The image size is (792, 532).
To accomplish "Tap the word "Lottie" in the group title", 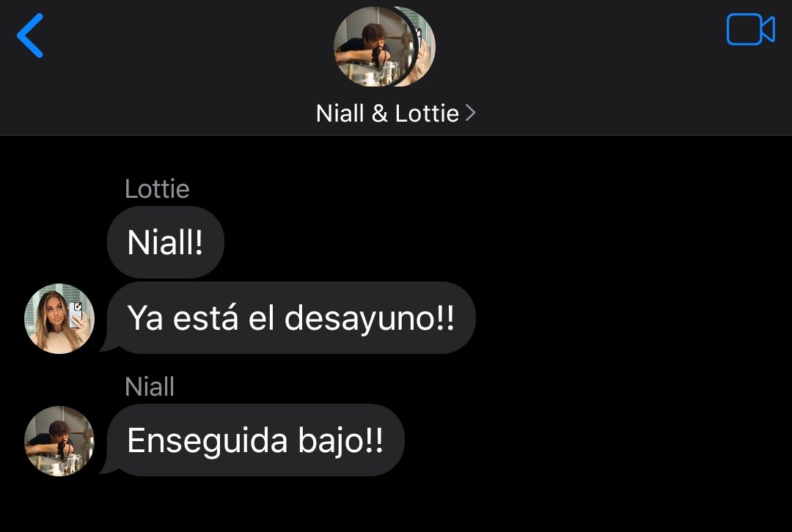I will pos(427,113).
